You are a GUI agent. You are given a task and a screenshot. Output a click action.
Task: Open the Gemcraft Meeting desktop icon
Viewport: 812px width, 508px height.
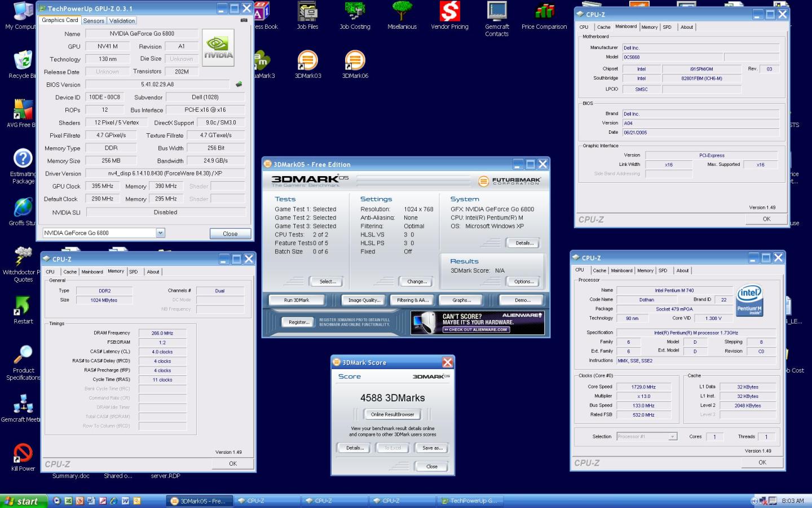click(23, 404)
